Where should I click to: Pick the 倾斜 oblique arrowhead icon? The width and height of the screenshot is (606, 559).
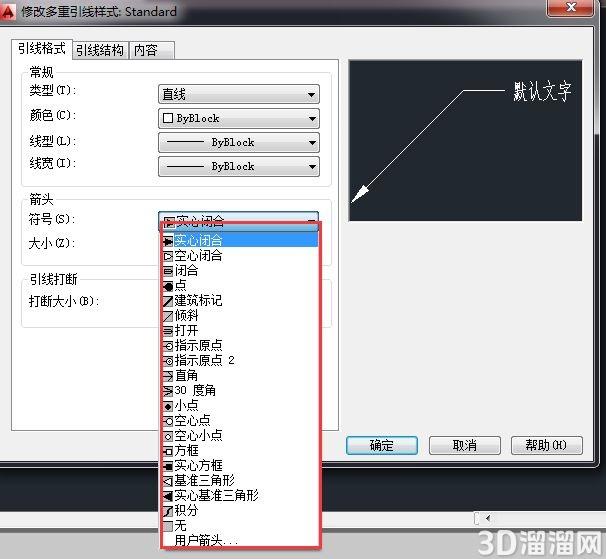click(168, 316)
